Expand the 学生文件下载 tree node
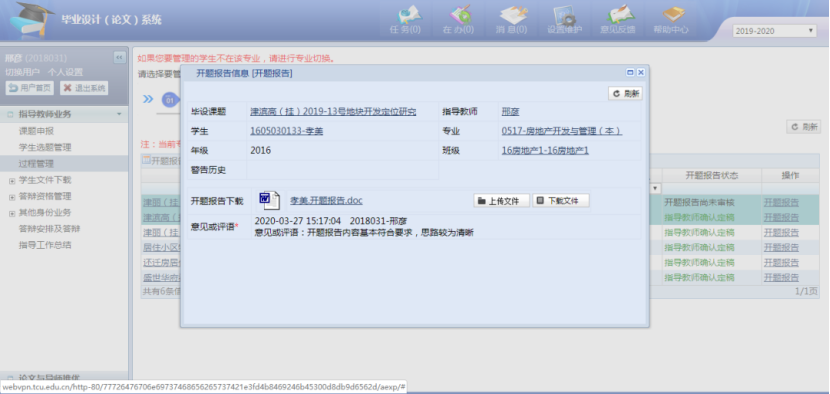Screen dimensions: 830x394 tap(12, 181)
